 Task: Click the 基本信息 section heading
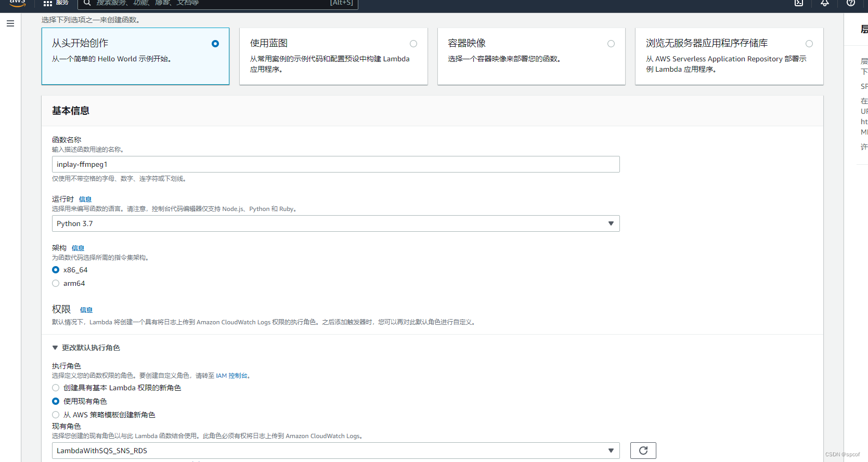click(71, 111)
